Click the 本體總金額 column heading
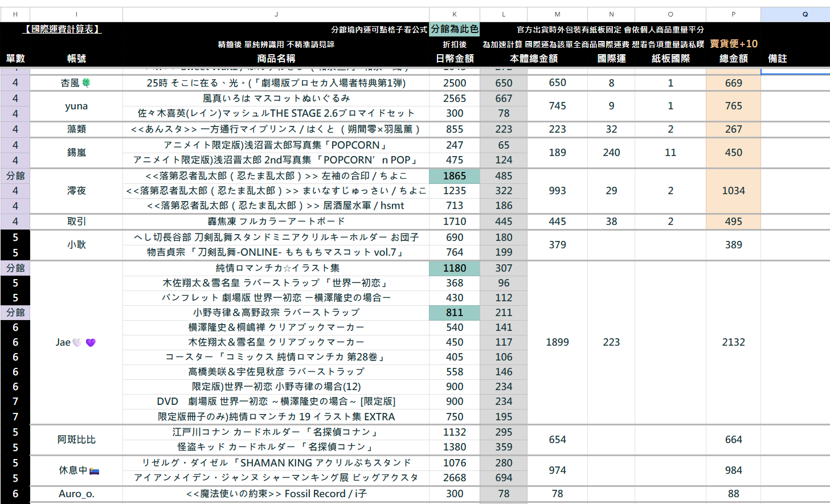The image size is (830, 504). (534, 59)
